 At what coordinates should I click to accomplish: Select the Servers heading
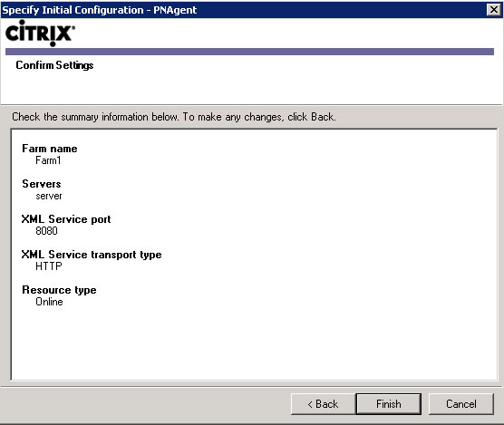pyautogui.click(x=42, y=184)
